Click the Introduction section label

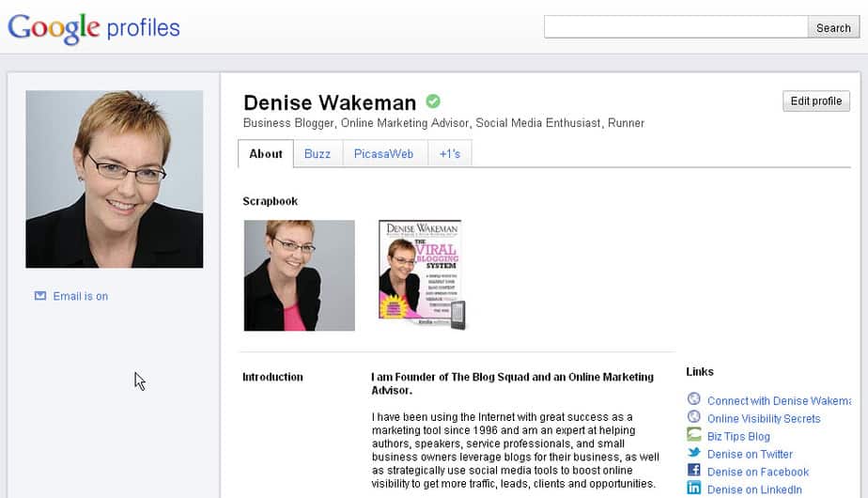[272, 377]
